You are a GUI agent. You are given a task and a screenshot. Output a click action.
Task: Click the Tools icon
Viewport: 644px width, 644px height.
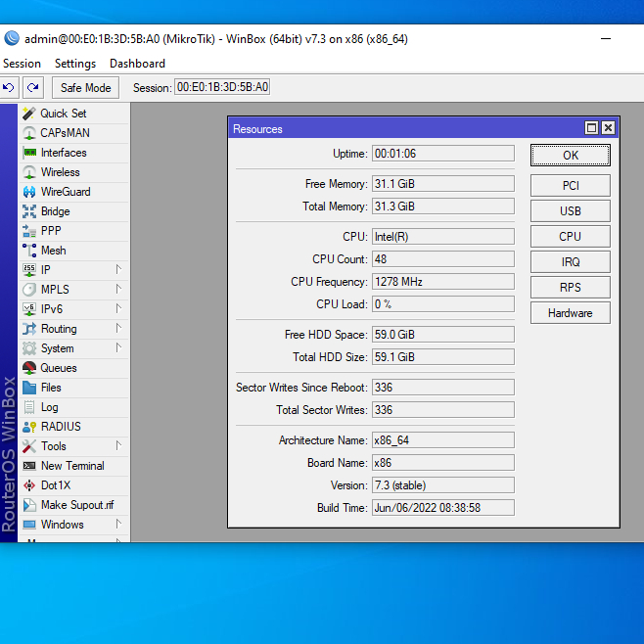point(29,446)
